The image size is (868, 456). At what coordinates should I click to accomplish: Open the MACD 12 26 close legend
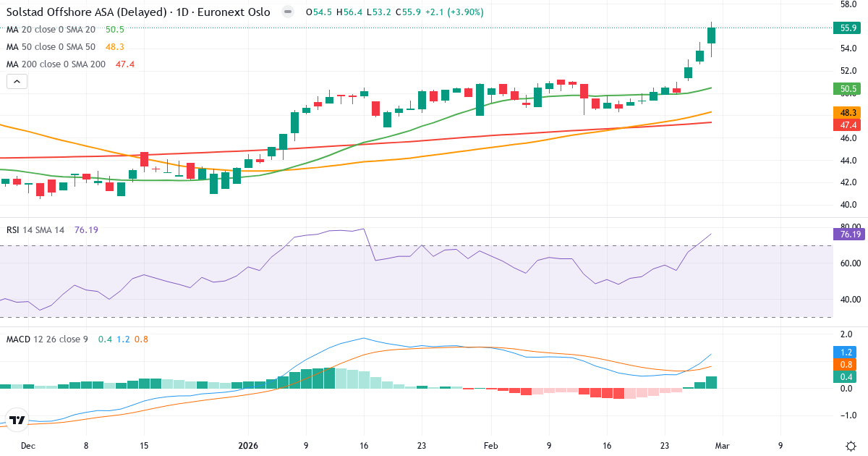(x=48, y=339)
